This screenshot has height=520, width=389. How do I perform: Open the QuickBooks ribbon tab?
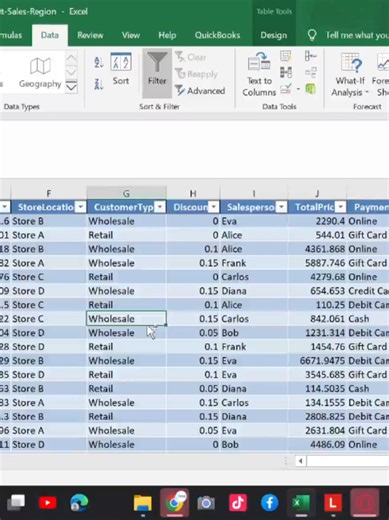click(x=217, y=35)
